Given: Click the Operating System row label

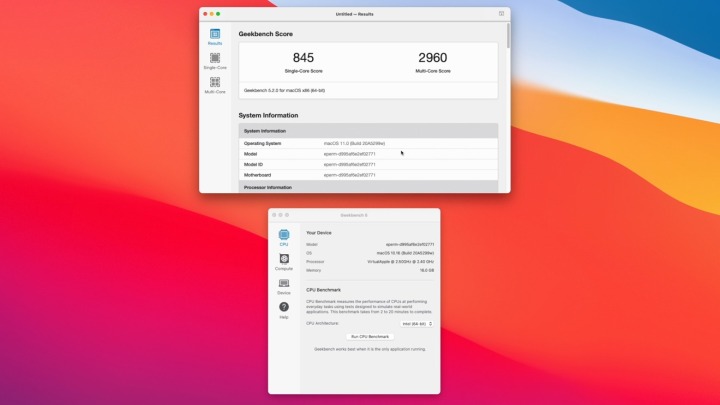Looking at the screenshot, I should tap(262, 143).
